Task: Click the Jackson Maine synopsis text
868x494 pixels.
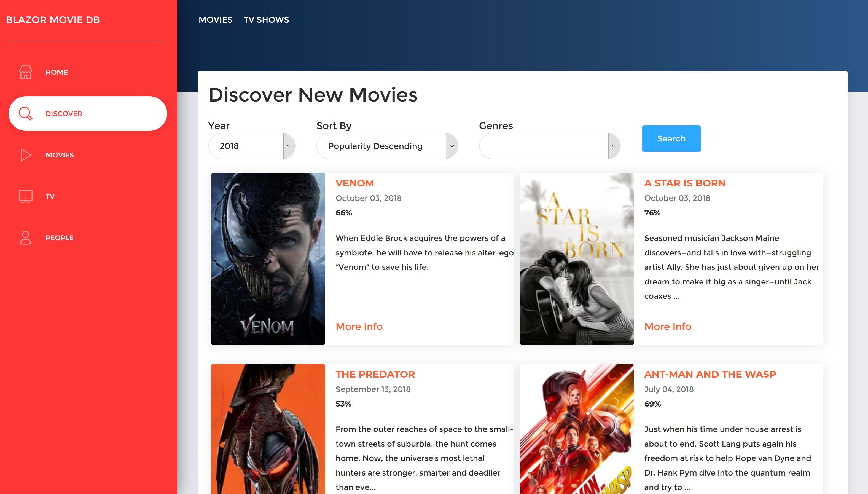Action: coord(732,267)
